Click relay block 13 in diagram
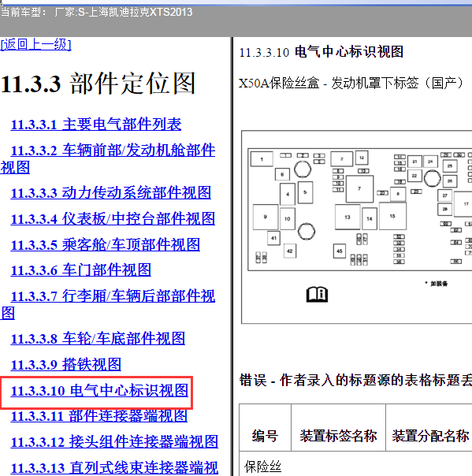 click(x=347, y=217)
